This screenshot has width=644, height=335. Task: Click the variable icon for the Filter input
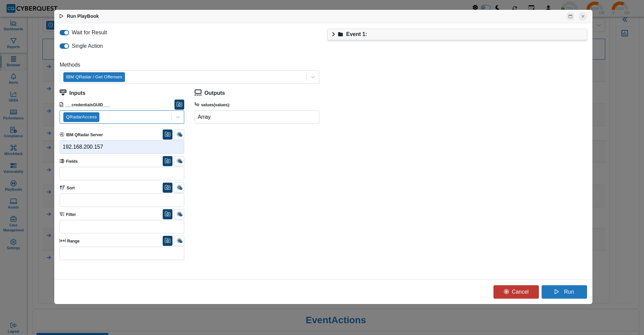[x=179, y=214]
